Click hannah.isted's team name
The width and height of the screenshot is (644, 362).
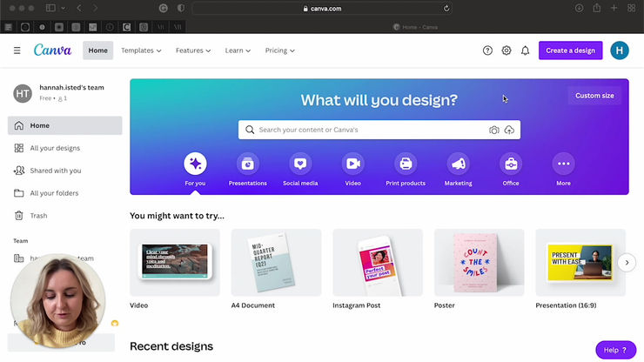72,87
